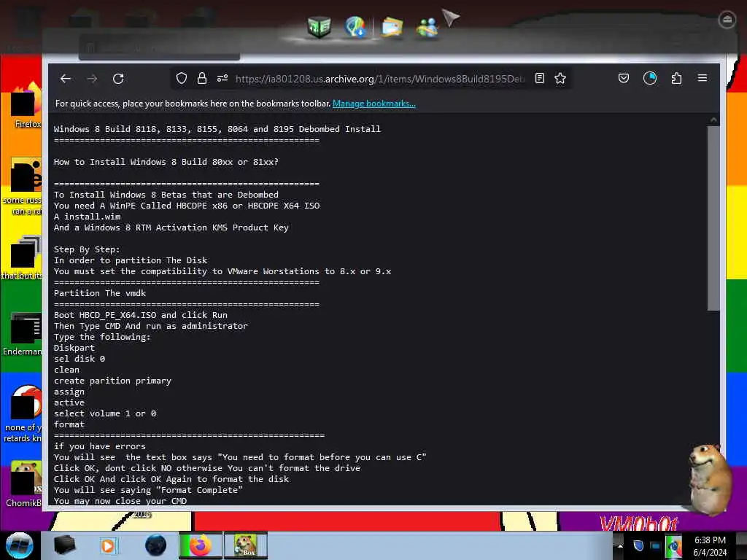
Task: Click the blue monitor tray icon
Action: 656,546
